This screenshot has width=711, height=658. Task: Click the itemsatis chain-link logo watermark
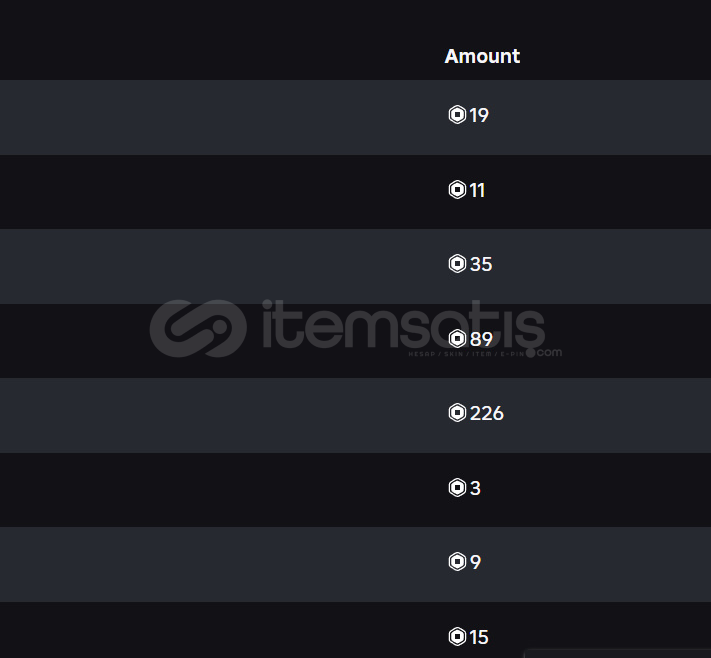(198, 328)
